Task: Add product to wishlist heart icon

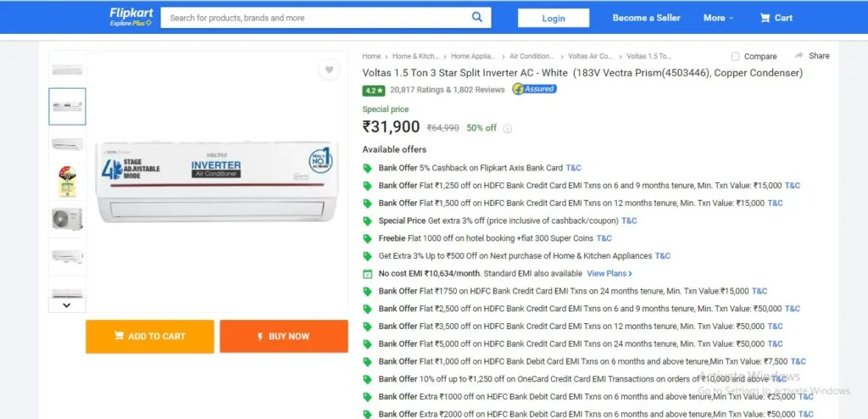Action: click(329, 70)
